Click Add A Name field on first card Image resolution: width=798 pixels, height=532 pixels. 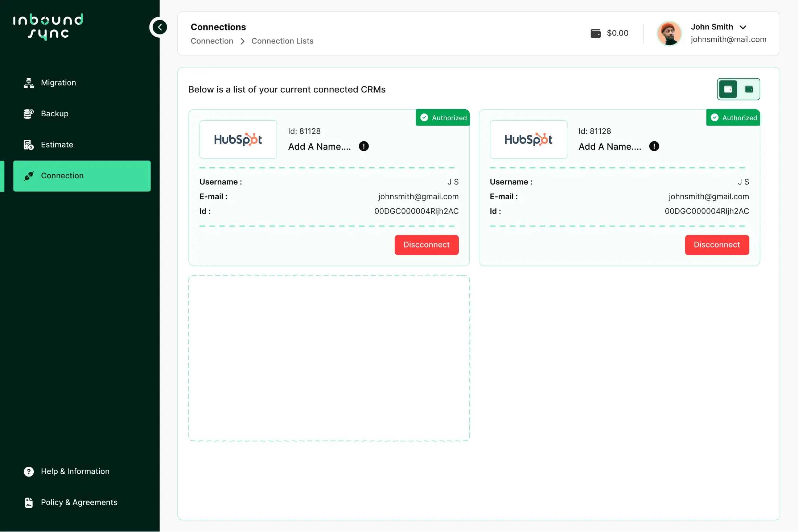tap(319, 146)
